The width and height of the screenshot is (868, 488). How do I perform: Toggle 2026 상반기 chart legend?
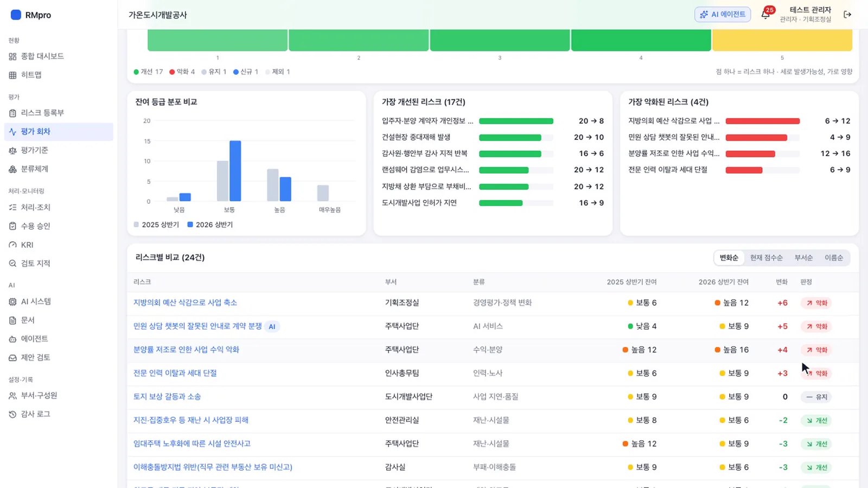coord(210,224)
